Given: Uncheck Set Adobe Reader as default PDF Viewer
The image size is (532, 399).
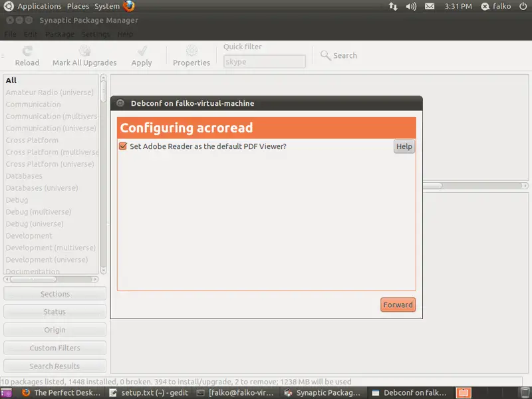Looking at the screenshot, I should coord(123,146).
